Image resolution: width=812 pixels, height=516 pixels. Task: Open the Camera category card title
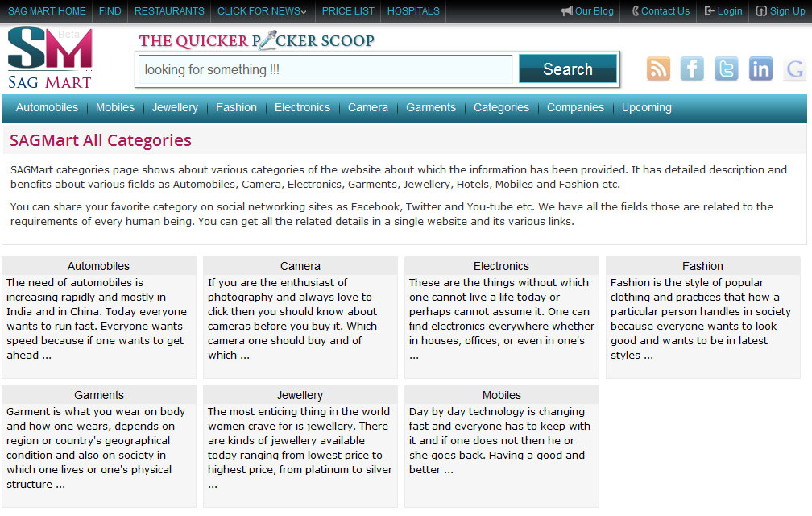coord(300,266)
